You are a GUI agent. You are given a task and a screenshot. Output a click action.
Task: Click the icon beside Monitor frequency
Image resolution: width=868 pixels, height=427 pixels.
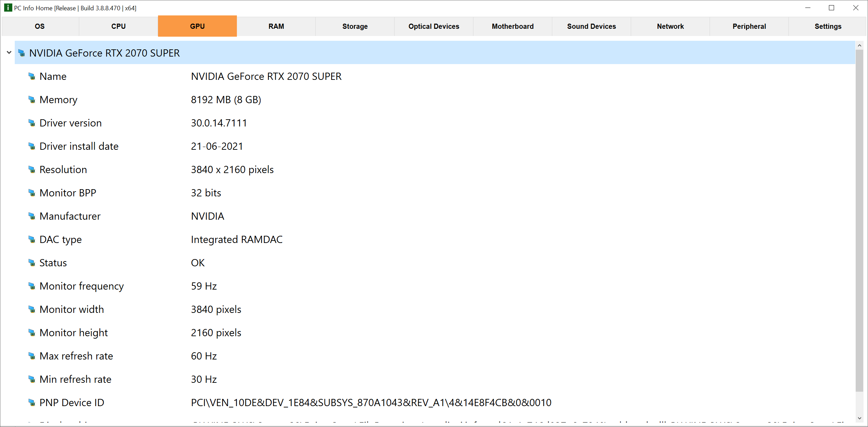(32, 286)
